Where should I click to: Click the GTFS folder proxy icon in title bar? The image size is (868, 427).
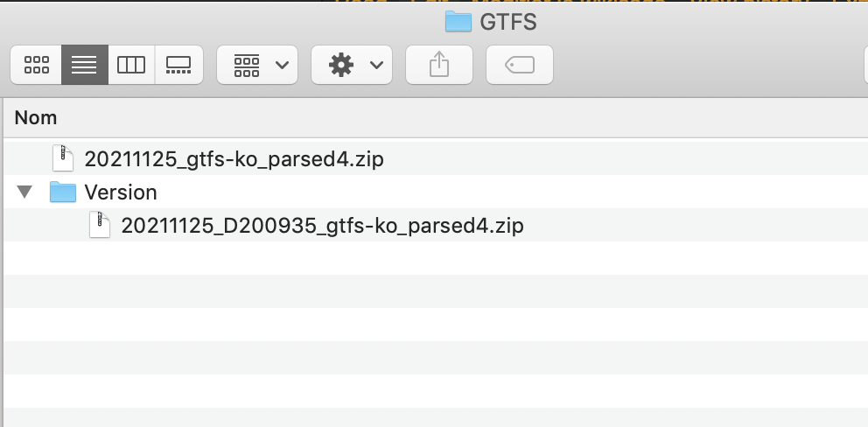(458, 21)
